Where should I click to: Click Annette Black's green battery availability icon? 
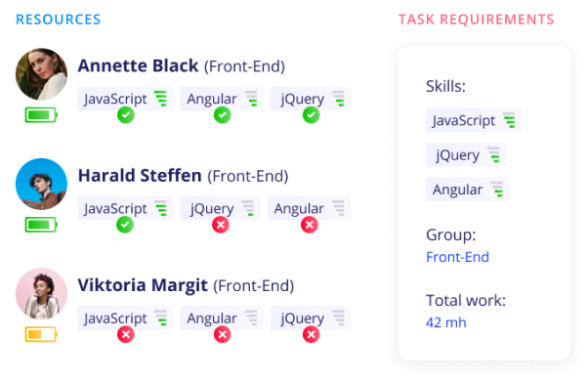click(41, 115)
